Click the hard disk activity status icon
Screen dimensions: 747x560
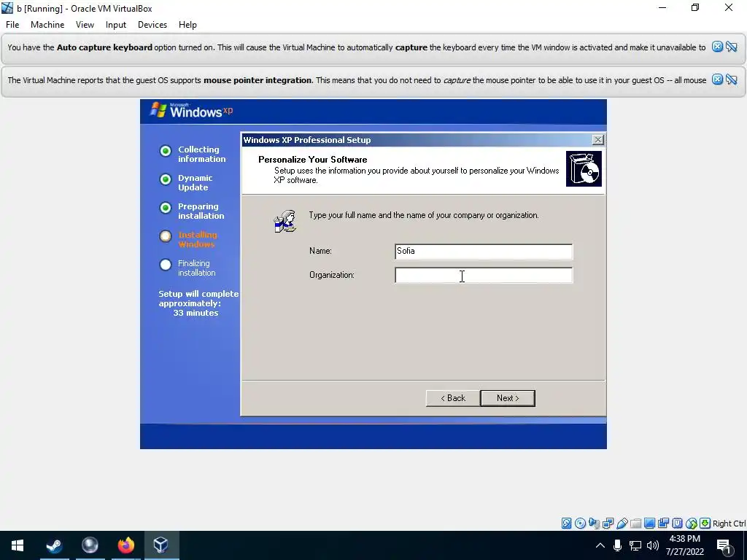coord(566,524)
